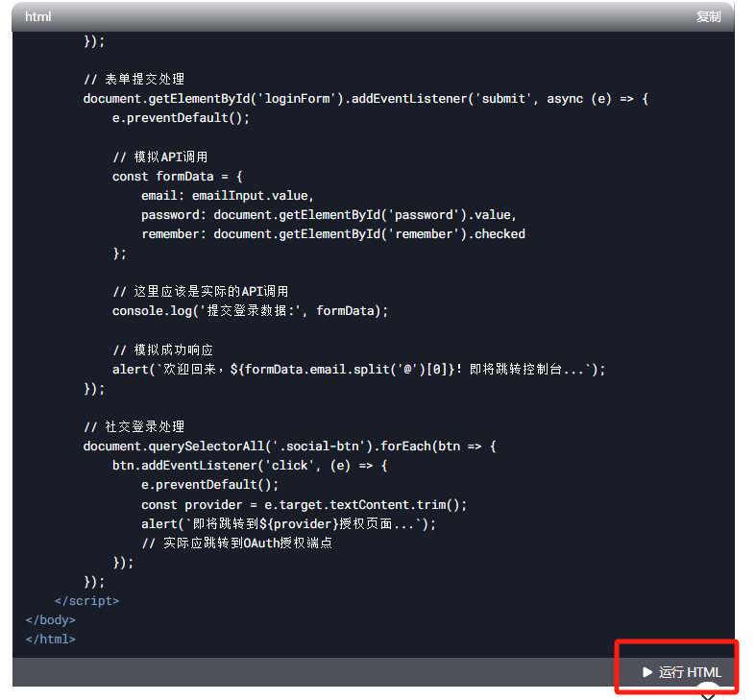Run the code with 运行 HTML
This screenshot has height=700, width=756.
pos(682,672)
